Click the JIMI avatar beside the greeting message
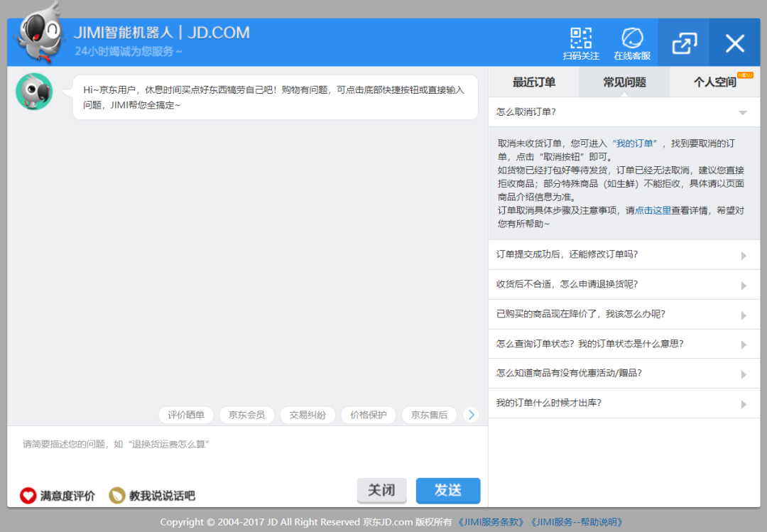 click(34, 92)
